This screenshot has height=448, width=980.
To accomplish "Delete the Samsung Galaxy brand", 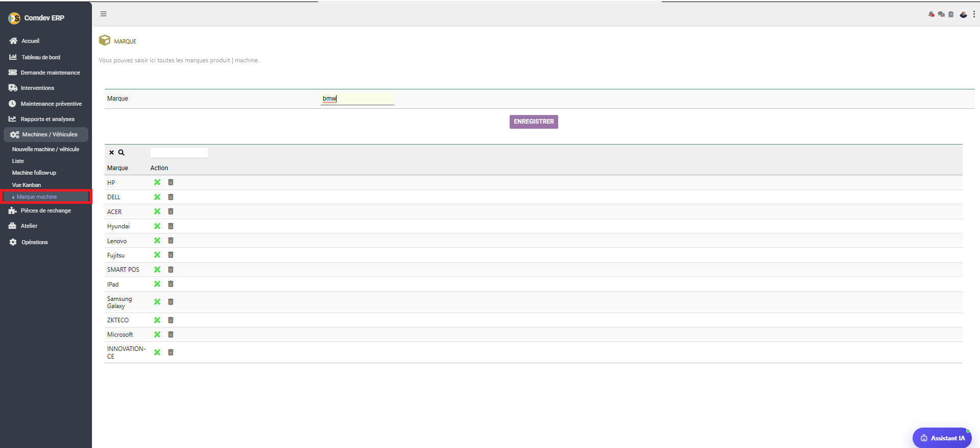I will tap(171, 302).
